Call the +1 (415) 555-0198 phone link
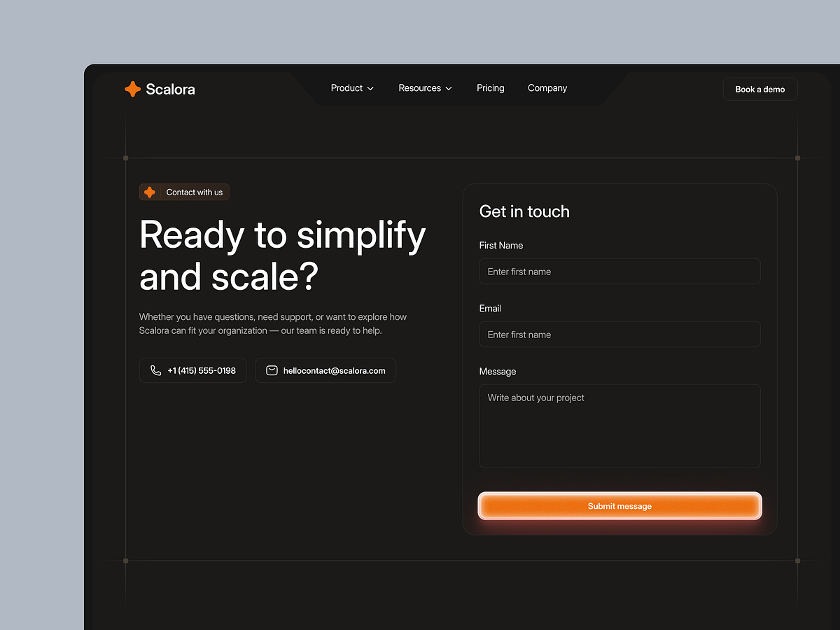840x630 pixels. [x=192, y=370]
